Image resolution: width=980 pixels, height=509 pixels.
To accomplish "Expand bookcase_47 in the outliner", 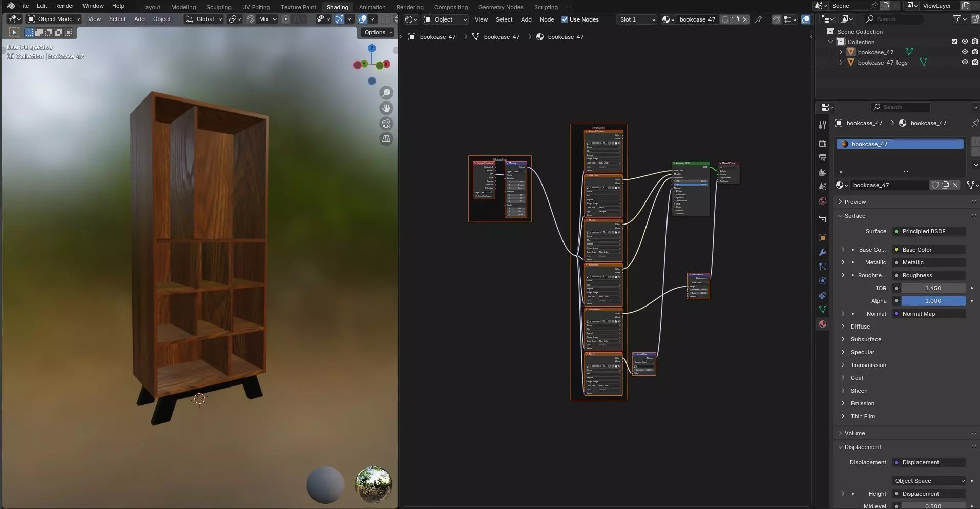I will pos(841,52).
